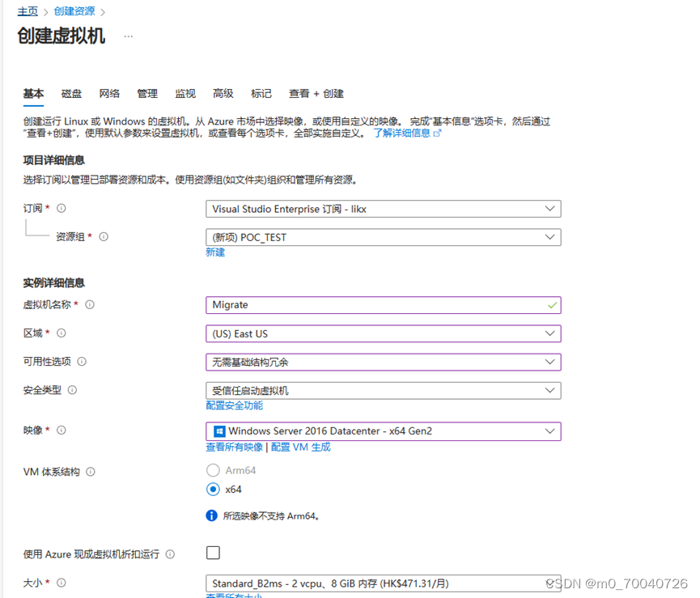Viewport: 700px width, 598px height.
Task: Click the info icon next to 区域
Action: [62, 333]
